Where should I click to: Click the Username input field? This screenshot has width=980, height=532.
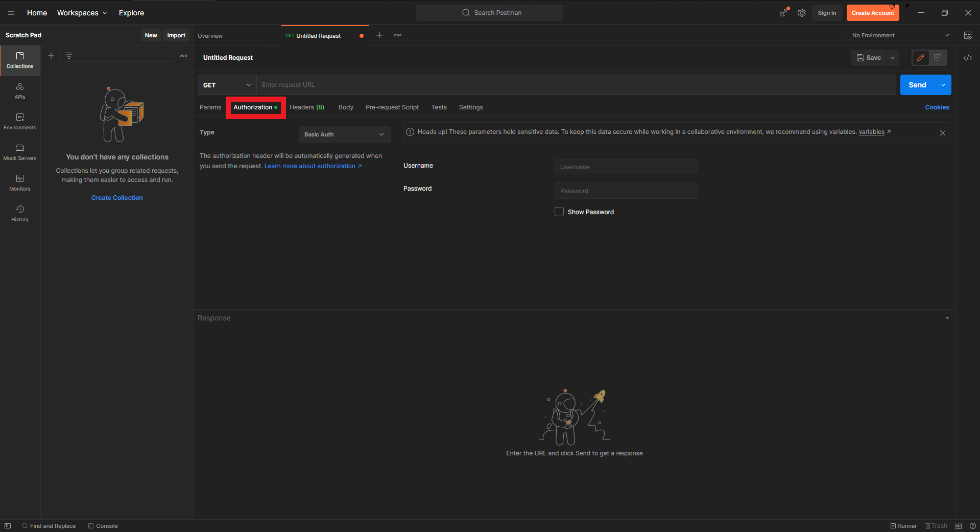626,167
